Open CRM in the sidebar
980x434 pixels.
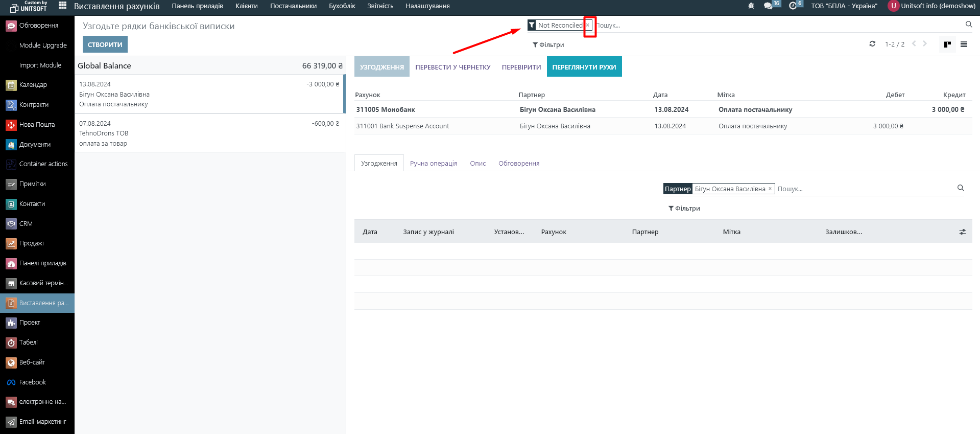pos(26,224)
